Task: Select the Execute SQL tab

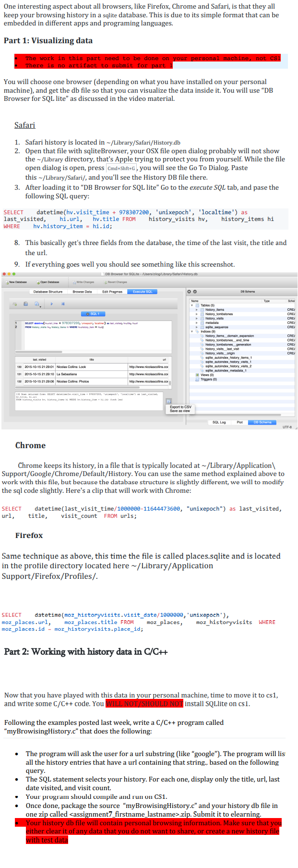Action: coord(143,292)
